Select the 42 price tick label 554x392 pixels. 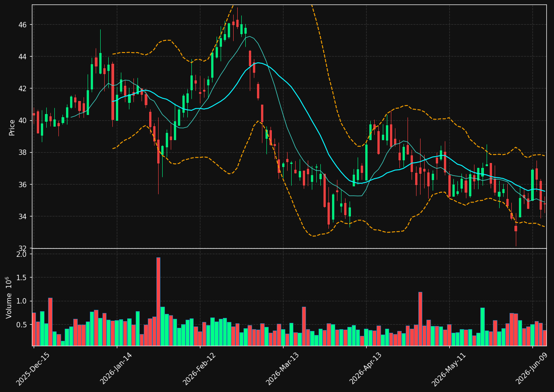pos(22,88)
